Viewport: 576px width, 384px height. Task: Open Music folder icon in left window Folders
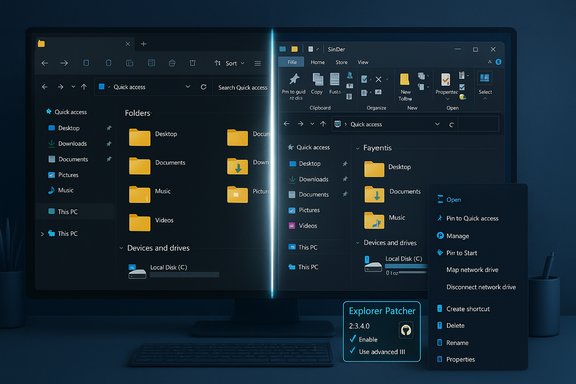click(x=140, y=194)
